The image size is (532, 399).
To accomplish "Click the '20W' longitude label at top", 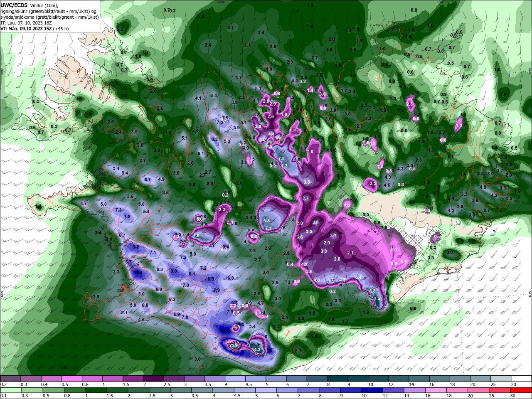I will coord(221,2).
